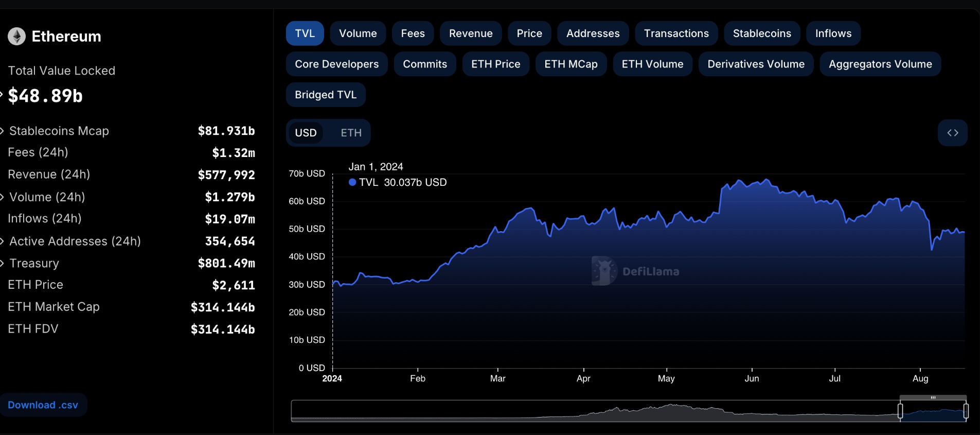Expand the Total Value Locked breakdown

tap(2, 95)
